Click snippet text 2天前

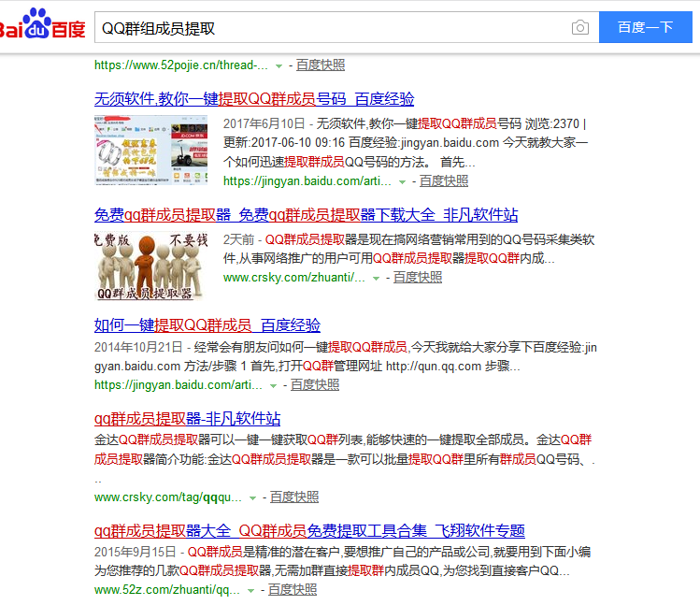click(x=238, y=240)
